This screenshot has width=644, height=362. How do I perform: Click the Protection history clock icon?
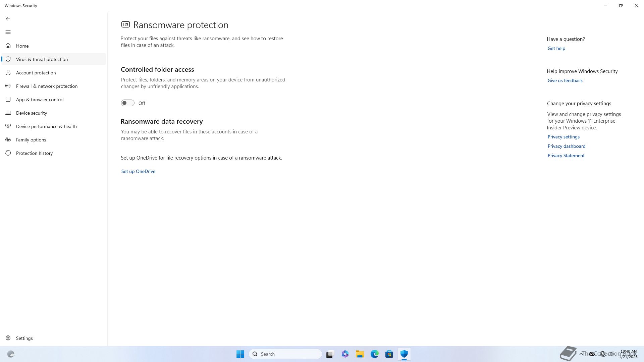tap(8, 153)
